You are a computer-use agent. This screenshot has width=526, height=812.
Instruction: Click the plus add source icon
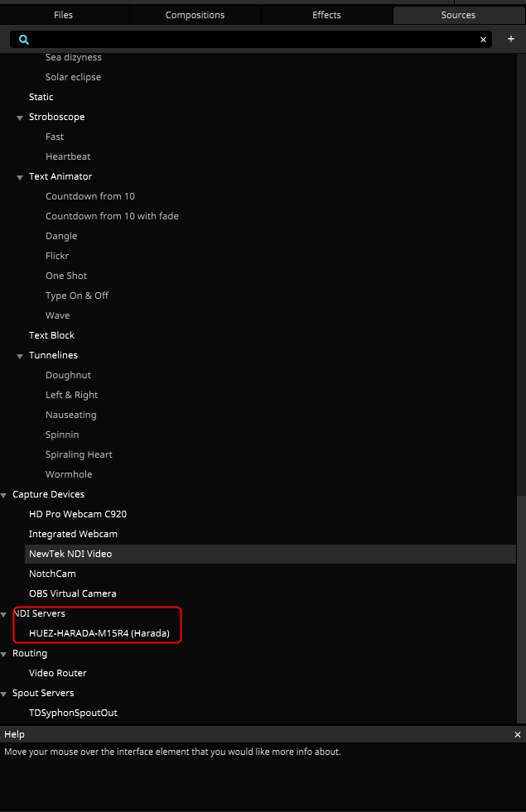point(510,39)
